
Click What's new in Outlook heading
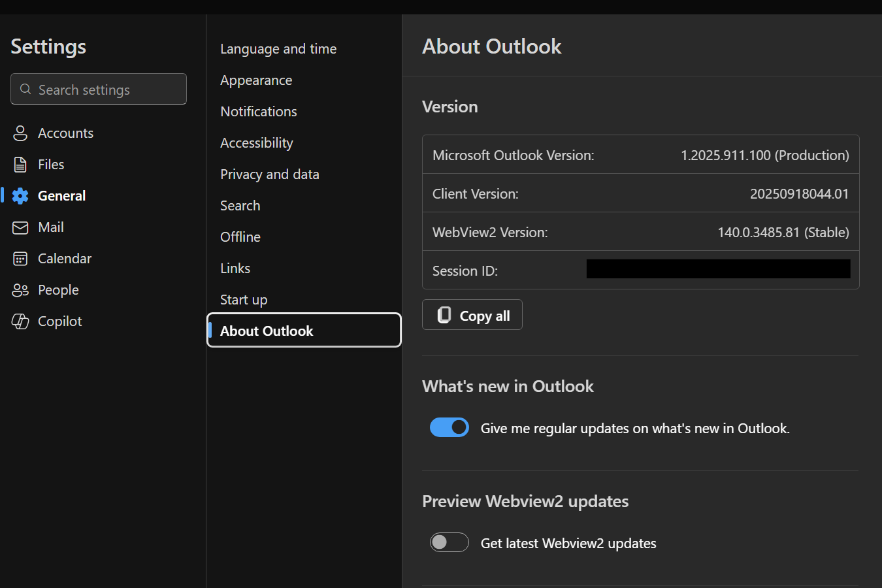[508, 386]
